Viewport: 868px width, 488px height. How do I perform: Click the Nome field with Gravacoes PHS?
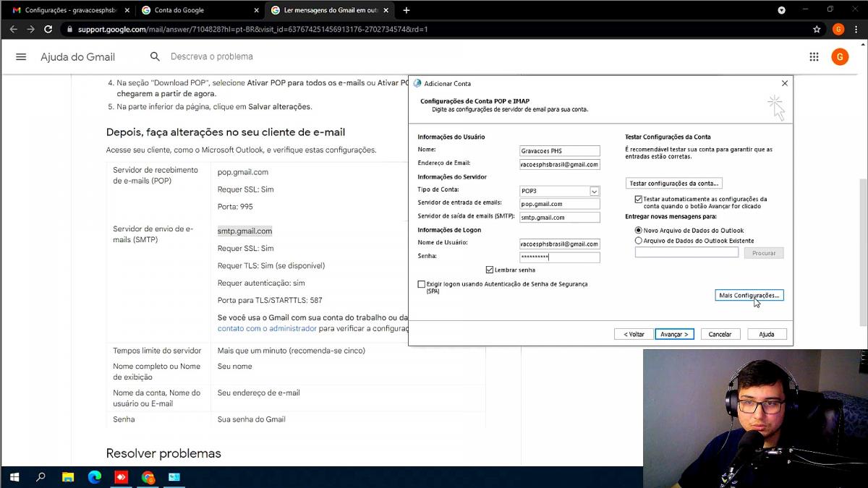560,151
